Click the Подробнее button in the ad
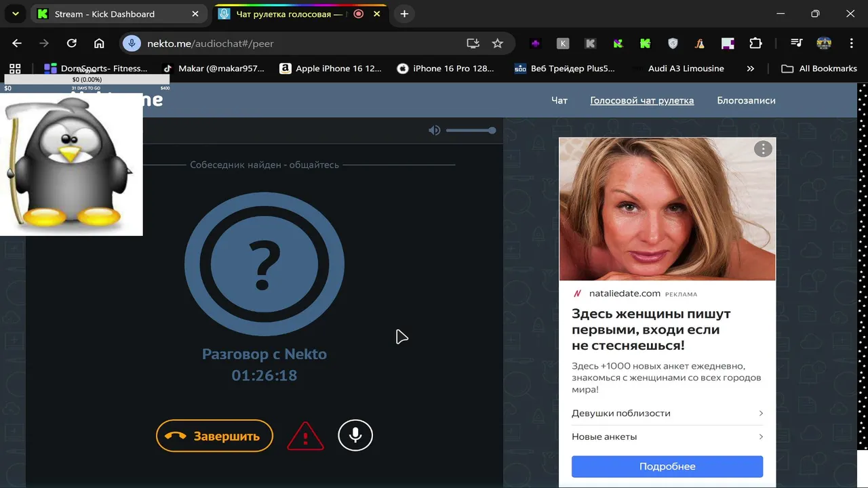Image resolution: width=868 pixels, height=488 pixels. (x=667, y=466)
